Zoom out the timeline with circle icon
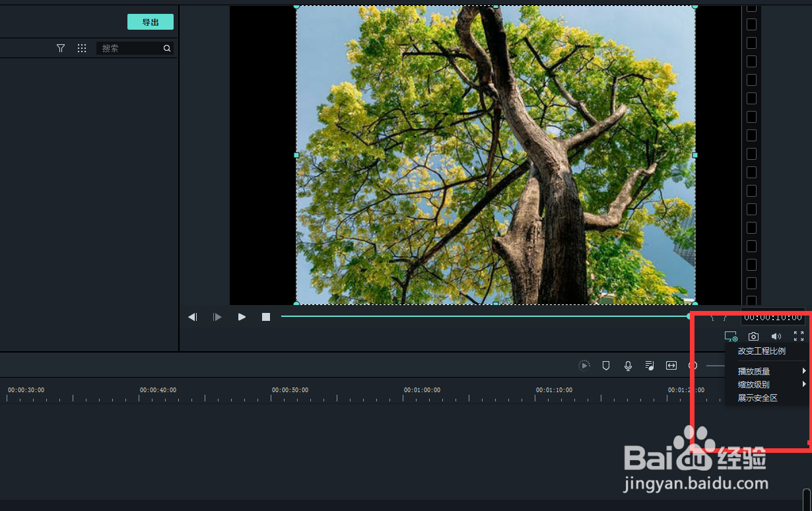 693,366
